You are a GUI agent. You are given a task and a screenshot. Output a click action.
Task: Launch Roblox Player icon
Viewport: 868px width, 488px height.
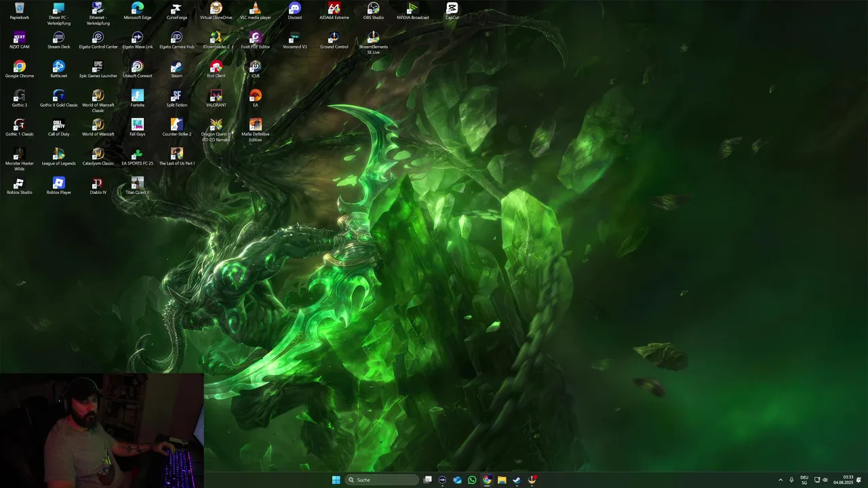tap(59, 186)
